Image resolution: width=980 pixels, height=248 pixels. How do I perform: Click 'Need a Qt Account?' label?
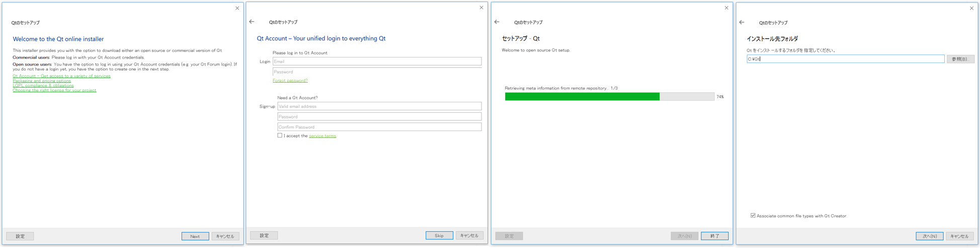tap(297, 98)
